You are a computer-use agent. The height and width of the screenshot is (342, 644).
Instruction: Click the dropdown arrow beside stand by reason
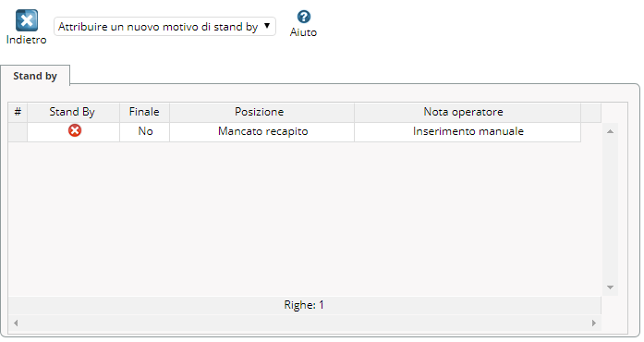pyautogui.click(x=267, y=26)
